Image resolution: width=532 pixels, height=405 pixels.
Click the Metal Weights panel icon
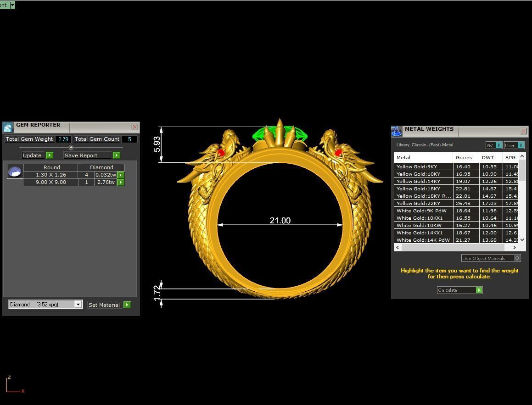396,131
